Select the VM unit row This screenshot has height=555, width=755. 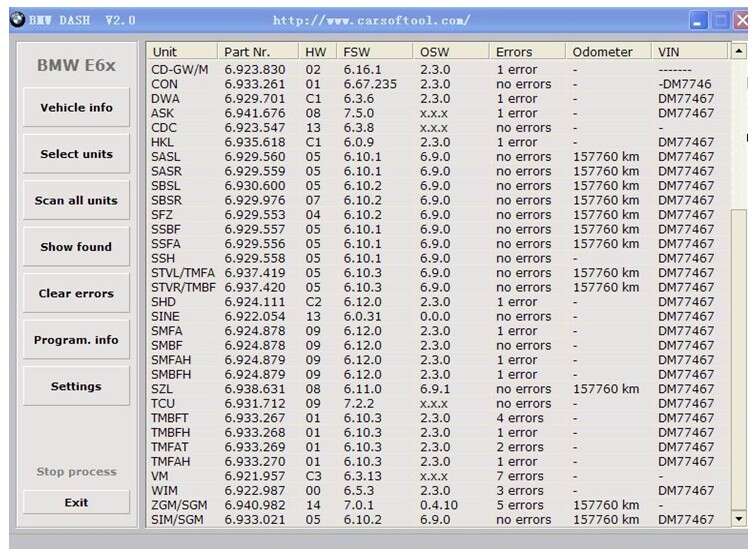[x=159, y=476]
